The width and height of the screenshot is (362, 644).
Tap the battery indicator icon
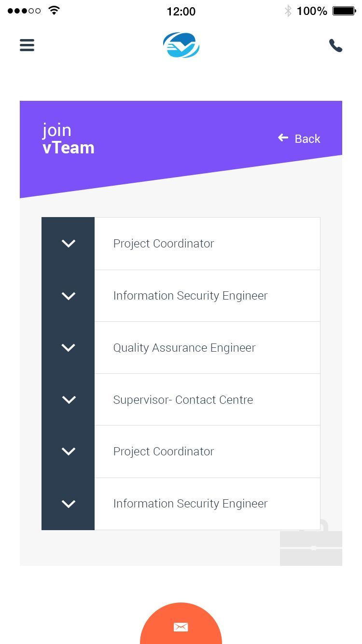(x=344, y=11)
